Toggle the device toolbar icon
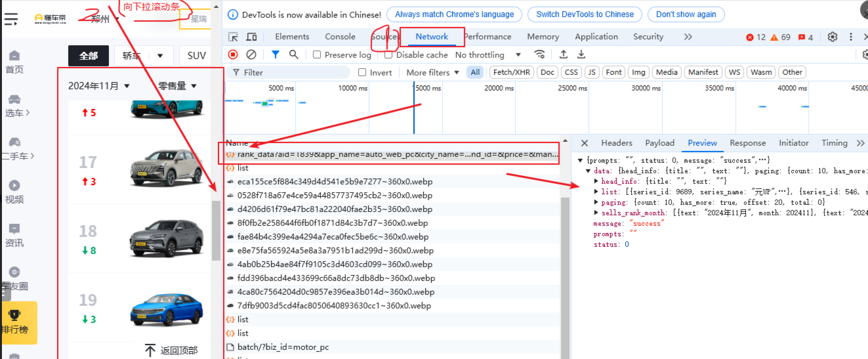This screenshot has width=868, height=359. click(x=251, y=37)
